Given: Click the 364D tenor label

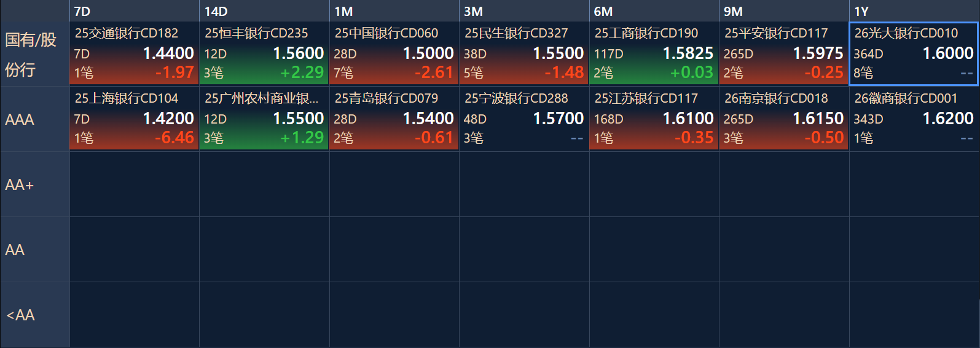Looking at the screenshot, I should coord(868,54).
